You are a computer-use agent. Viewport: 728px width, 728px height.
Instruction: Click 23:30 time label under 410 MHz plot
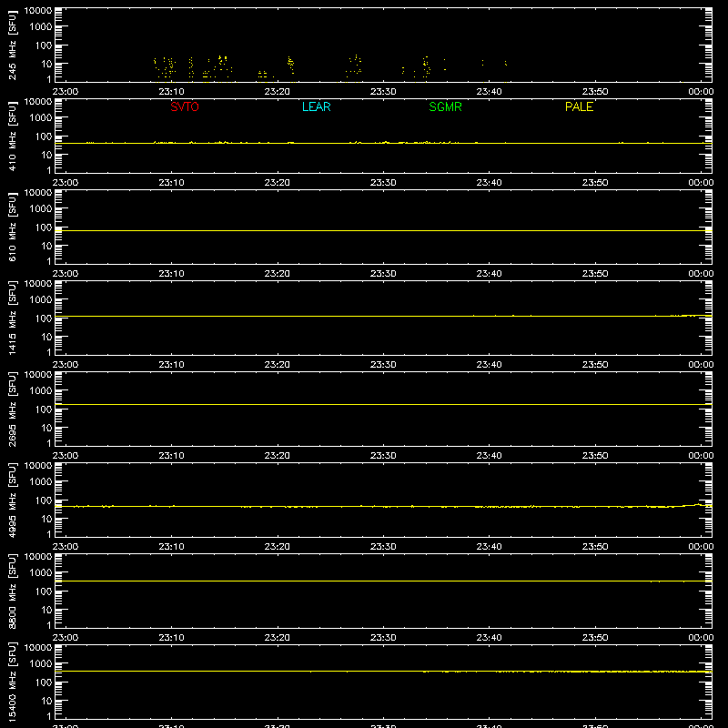[383, 183]
